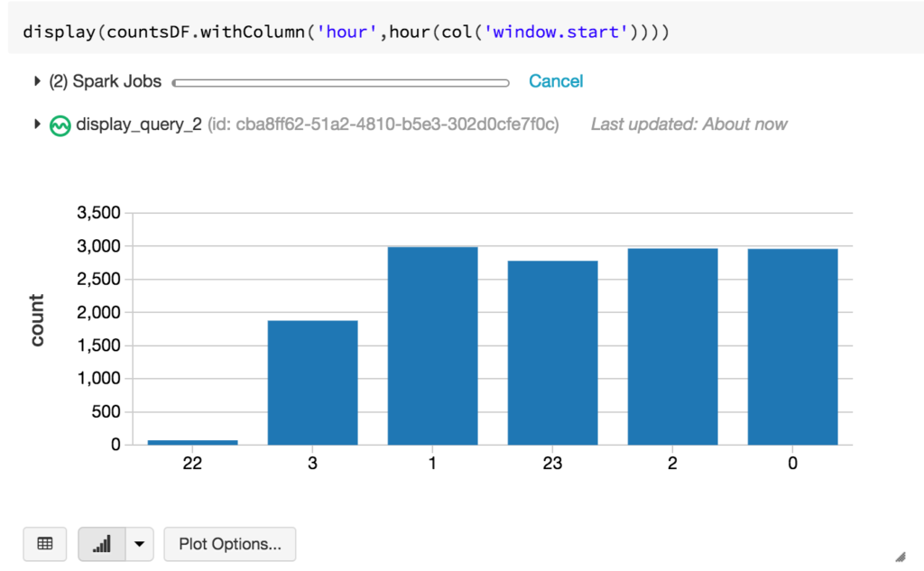Click the display_query_2 query name
Screen dimensions: 924x571
pos(139,124)
